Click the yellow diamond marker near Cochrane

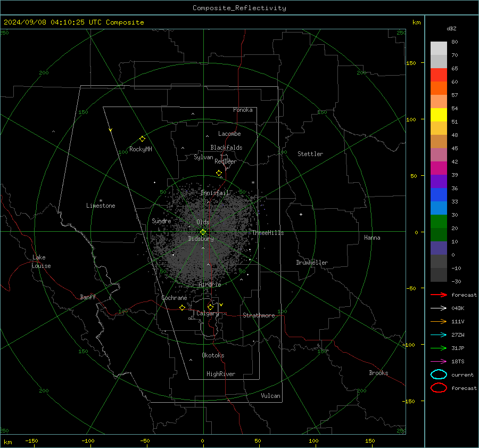click(183, 307)
